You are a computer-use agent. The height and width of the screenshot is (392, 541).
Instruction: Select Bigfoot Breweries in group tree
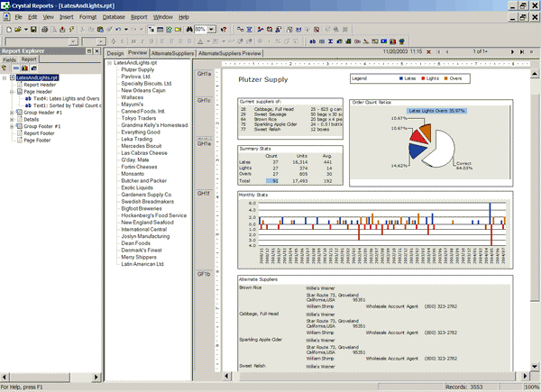(x=142, y=208)
